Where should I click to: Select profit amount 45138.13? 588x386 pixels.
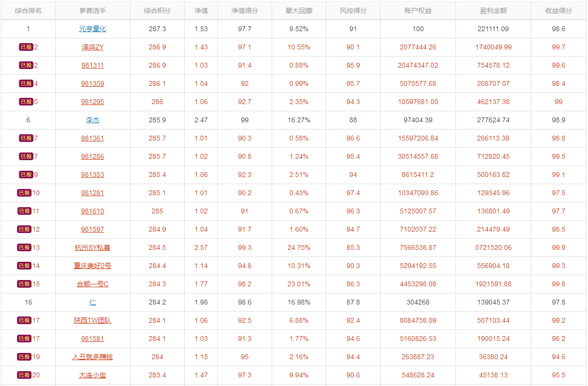pos(493,375)
